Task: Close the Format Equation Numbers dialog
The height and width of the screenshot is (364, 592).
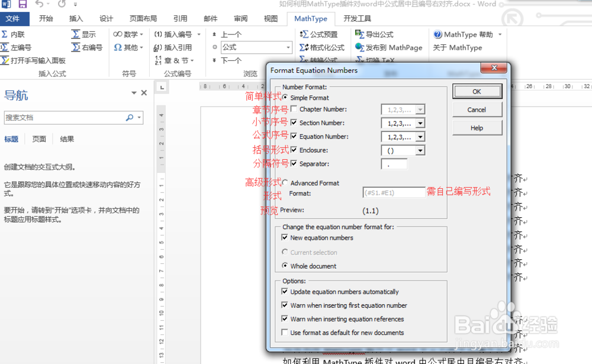Action: (x=494, y=68)
